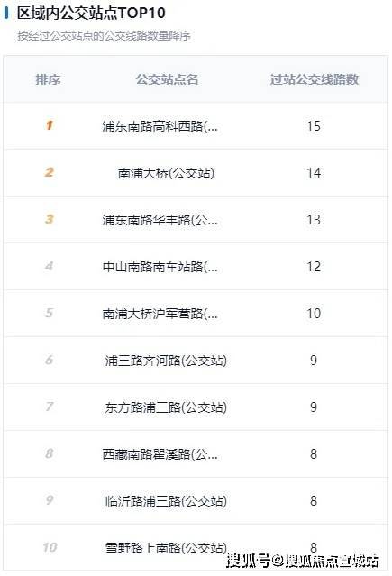Open 雪野路上南路(公交站) entry
Viewport: 392px width, 576px height.
tap(166, 548)
